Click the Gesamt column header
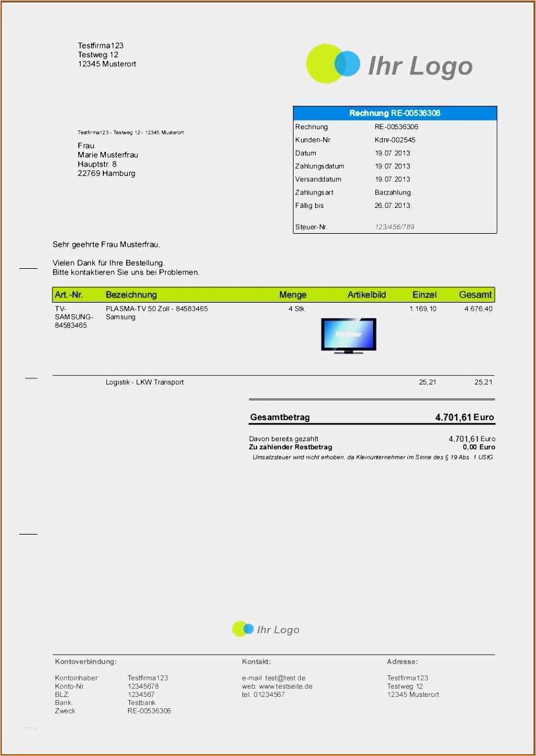Image resolution: width=536 pixels, height=756 pixels. coord(475,295)
